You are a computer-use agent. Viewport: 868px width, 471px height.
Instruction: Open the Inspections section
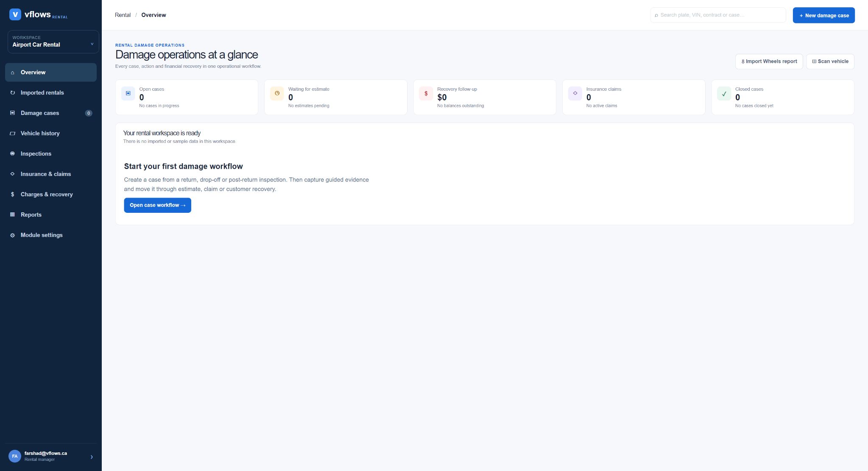pos(51,154)
